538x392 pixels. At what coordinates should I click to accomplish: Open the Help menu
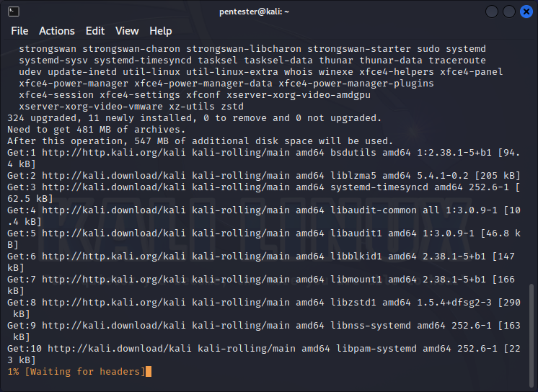click(x=161, y=31)
